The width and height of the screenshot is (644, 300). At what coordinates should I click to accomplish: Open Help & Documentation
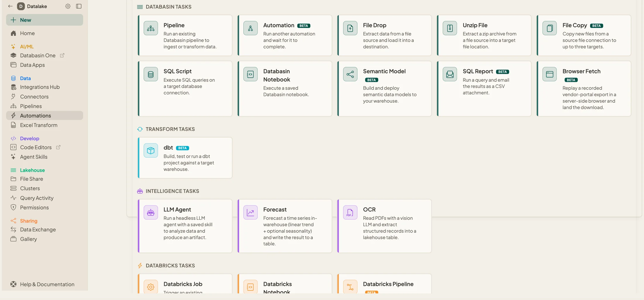pos(47,284)
